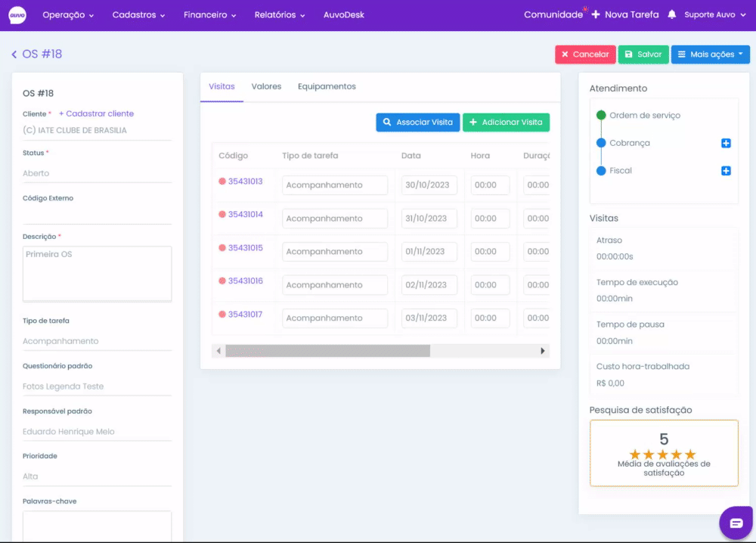Viewport: 756px width, 543px height.
Task: Click the Descrição text area
Action: (97, 274)
